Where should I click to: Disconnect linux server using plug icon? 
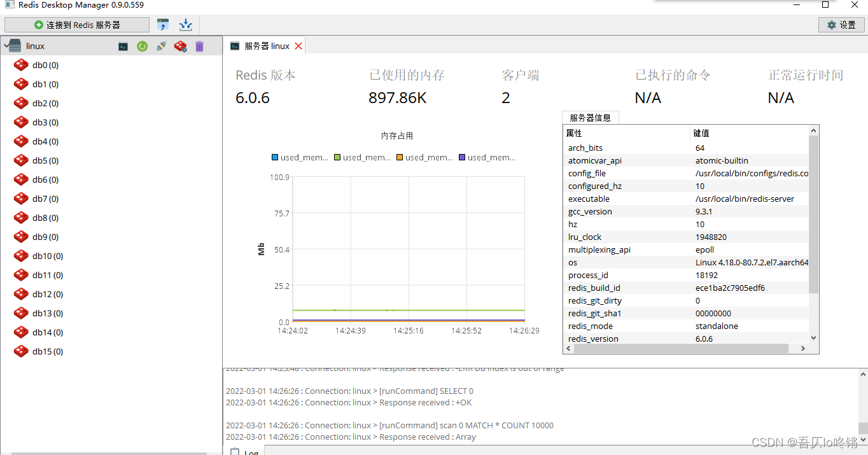pos(162,46)
